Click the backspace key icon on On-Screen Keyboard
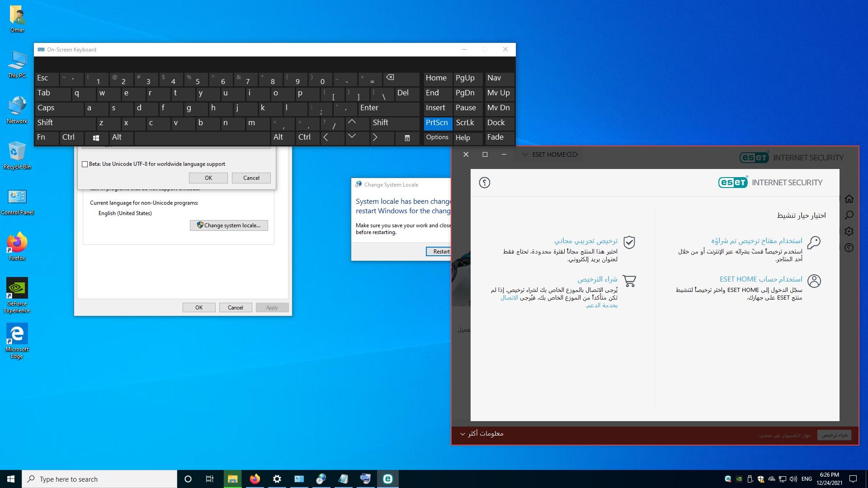This screenshot has width=868, height=488. pos(401,78)
